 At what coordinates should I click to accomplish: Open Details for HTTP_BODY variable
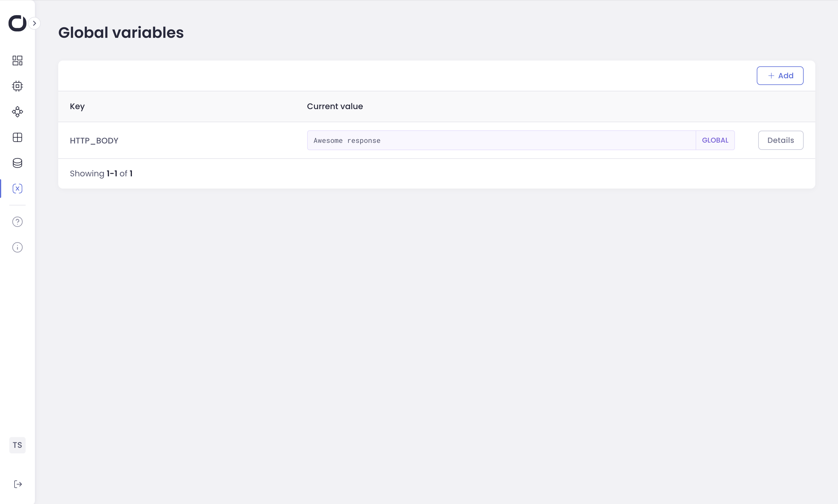[x=780, y=140]
